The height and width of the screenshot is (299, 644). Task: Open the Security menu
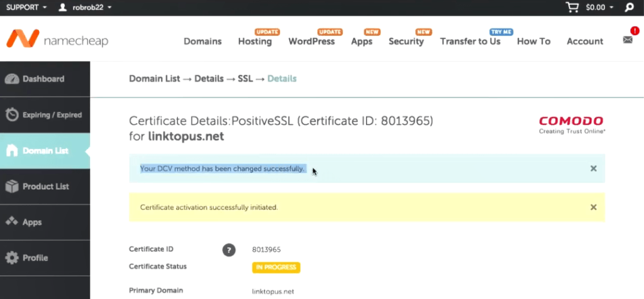pyautogui.click(x=406, y=41)
